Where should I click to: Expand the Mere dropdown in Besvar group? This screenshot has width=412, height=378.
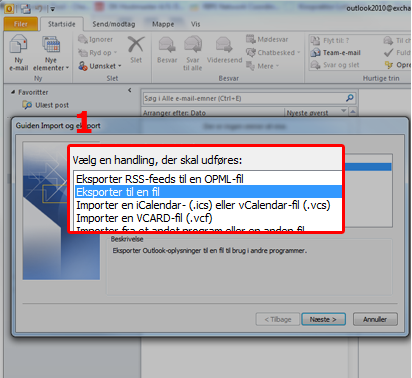tap(262, 66)
